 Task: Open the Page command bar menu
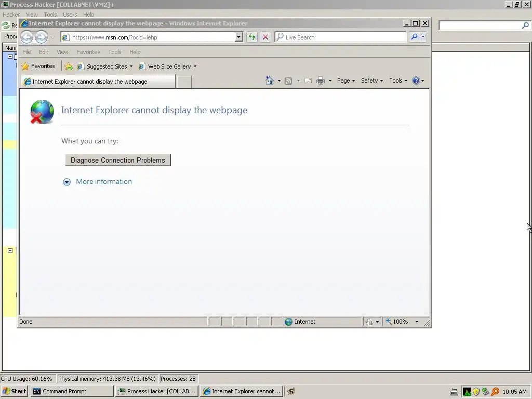click(x=345, y=81)
